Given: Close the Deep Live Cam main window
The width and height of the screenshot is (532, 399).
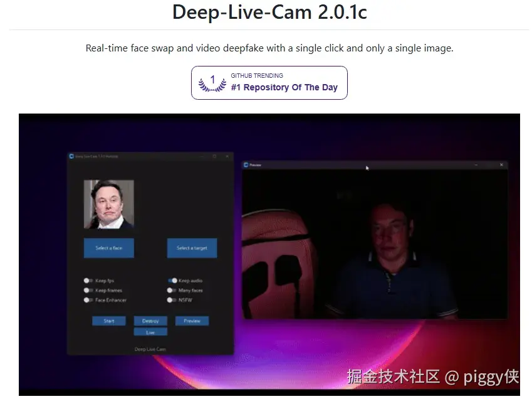Looking at the screenshot, I should 227,156.
